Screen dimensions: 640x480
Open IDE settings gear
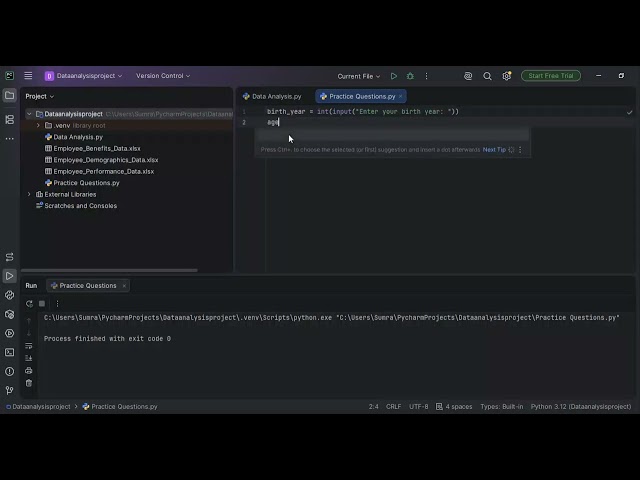[x=507, y=76]
